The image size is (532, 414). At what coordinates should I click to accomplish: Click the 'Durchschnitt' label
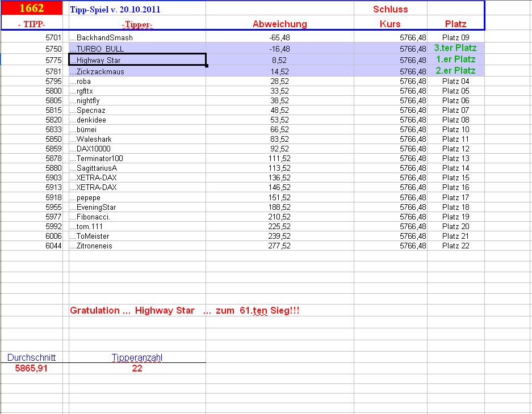pos(32,357)
